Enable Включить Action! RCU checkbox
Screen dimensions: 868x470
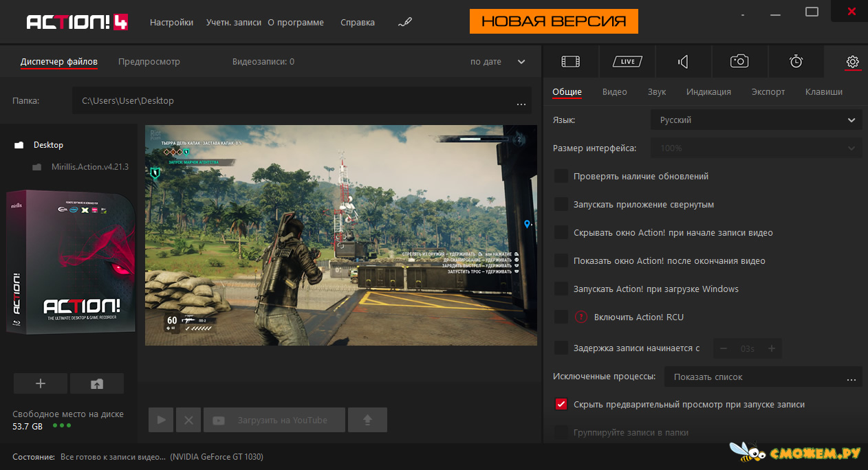(x=561, y=317)
